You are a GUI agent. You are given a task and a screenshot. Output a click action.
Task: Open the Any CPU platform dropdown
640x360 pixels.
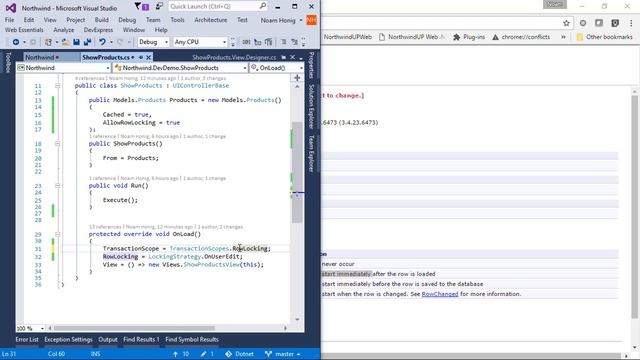tap(200, 42)
